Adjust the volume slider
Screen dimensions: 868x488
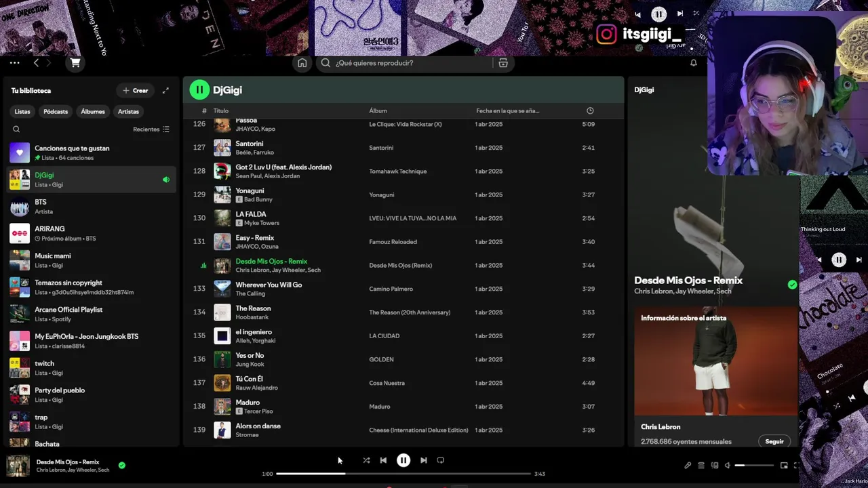click(x=754, y=466)
